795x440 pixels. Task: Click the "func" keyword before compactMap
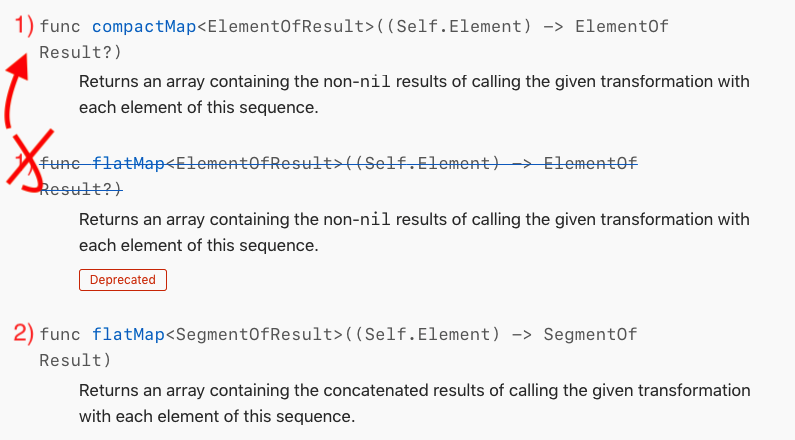[x=60, y=27]
